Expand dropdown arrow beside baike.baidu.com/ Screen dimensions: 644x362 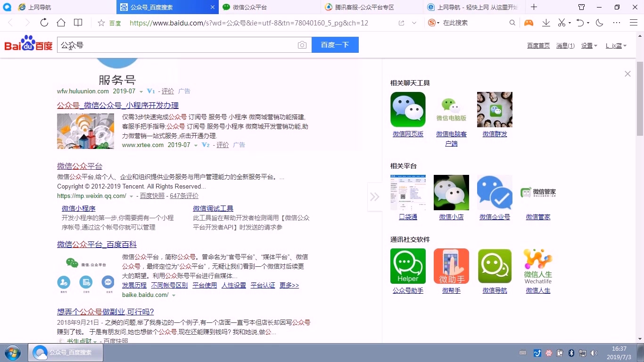click(173, 296)
